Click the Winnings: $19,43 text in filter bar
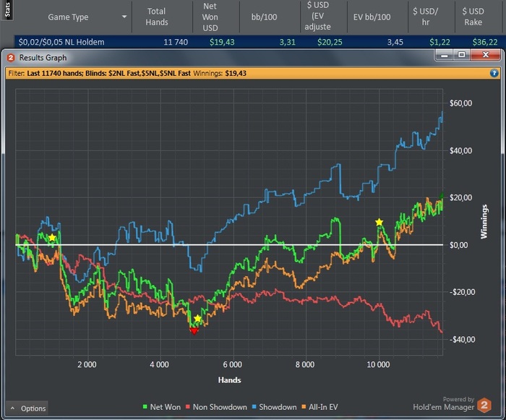 click(x=220, y=73)
